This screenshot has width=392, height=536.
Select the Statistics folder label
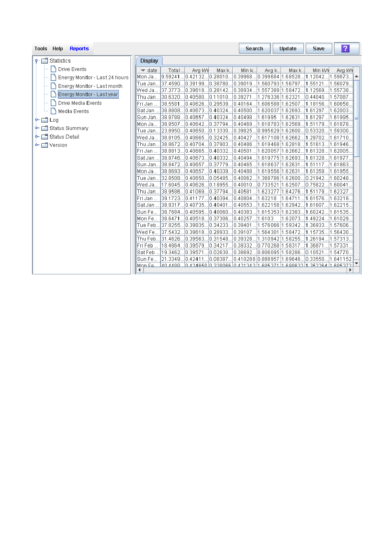(60, 61)
